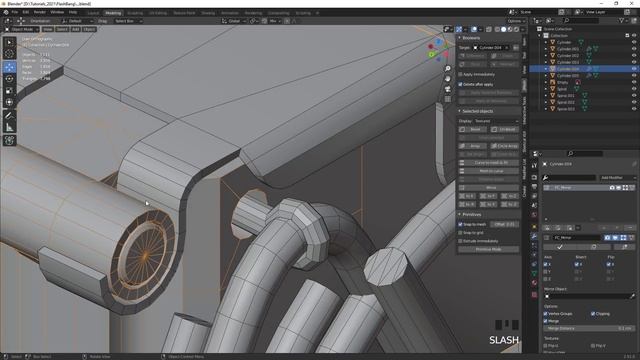Click the viewport navigation gizmo
Screen dimensions: 640x360
tap(438, 50)
